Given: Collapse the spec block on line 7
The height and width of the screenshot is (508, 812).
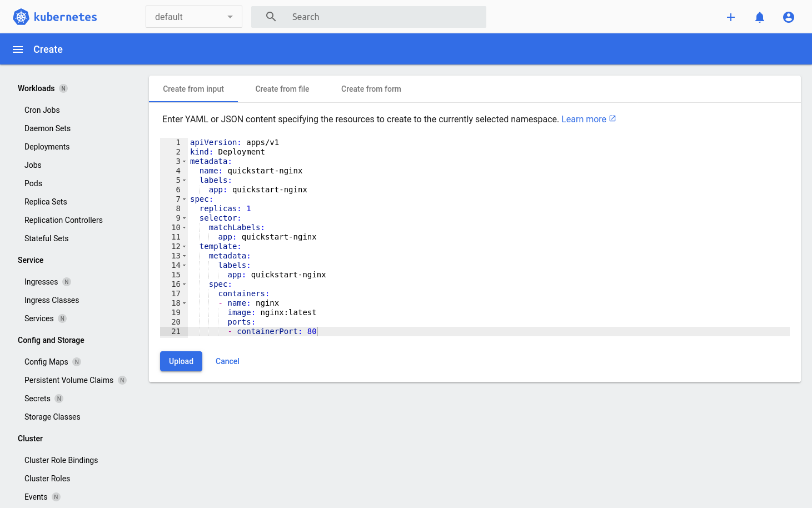Looking at the screenshot, I should coord(183,200).
